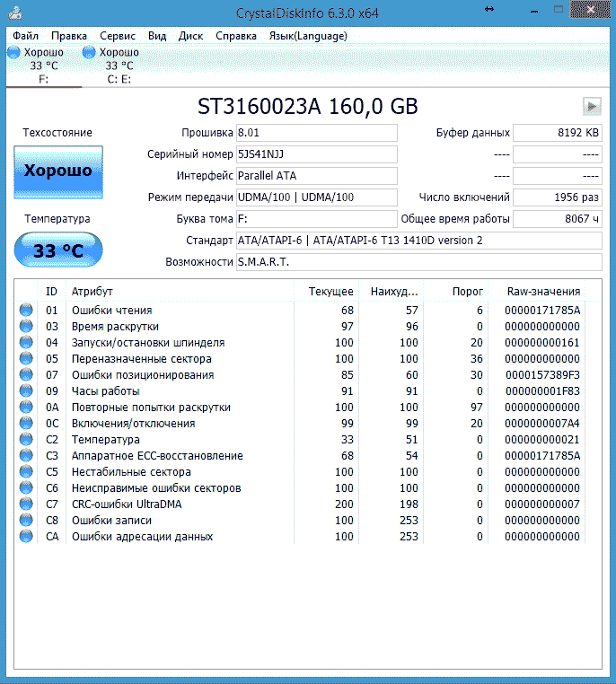Open the Правка menu

point(69,36)
